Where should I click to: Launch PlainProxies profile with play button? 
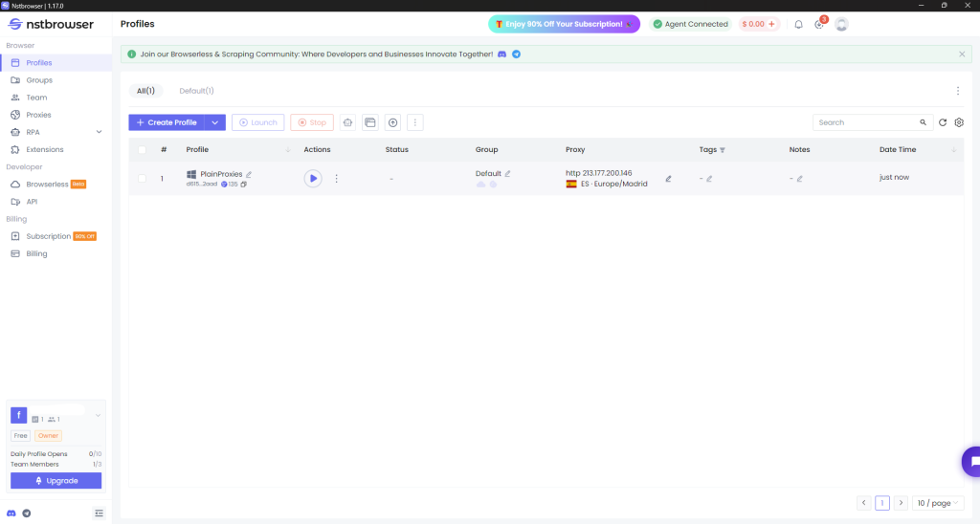313,179
